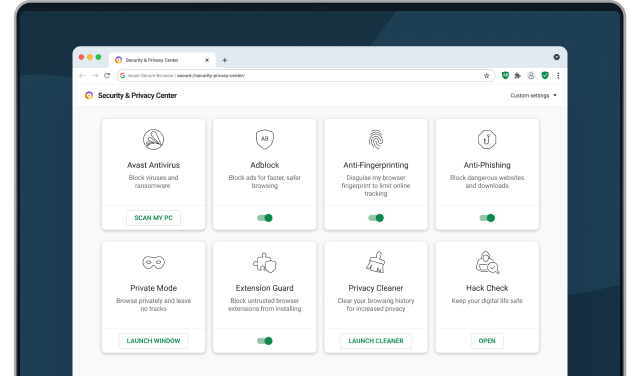Click 'Block viruses and ransomware' description

click(153, 182)
